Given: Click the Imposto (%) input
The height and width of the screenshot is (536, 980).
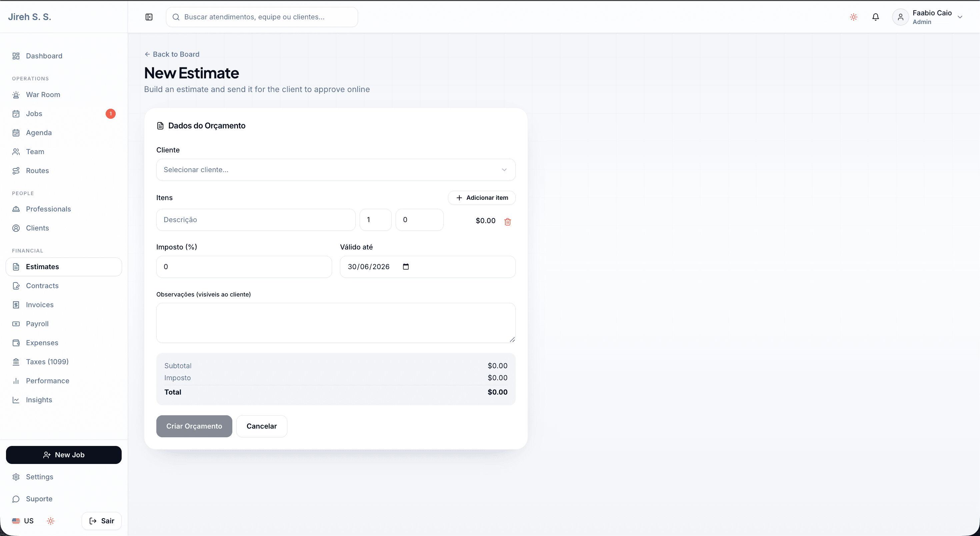Looking at the screenshot, I should tap(244, 267).
